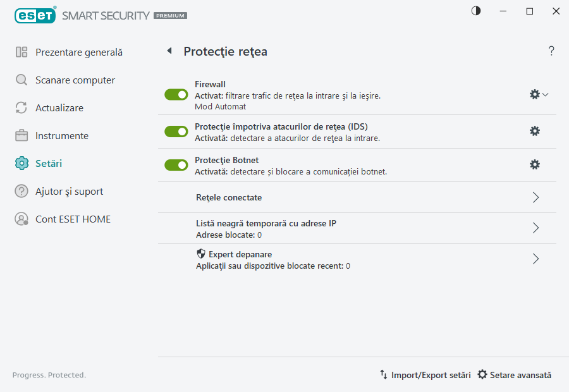Go back using the Protecţie reţea arrow
Screen dimensions: 569x392
(x=169, y=51)
